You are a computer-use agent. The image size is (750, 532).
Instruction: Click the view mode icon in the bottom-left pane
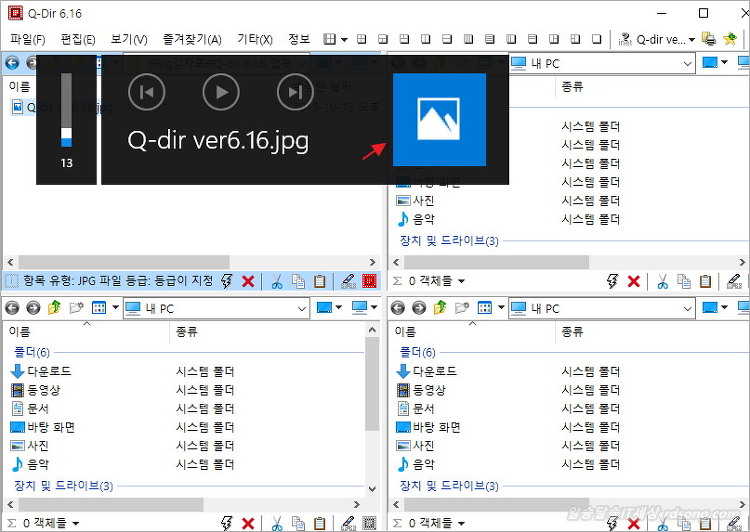click(x=99, y=308)
